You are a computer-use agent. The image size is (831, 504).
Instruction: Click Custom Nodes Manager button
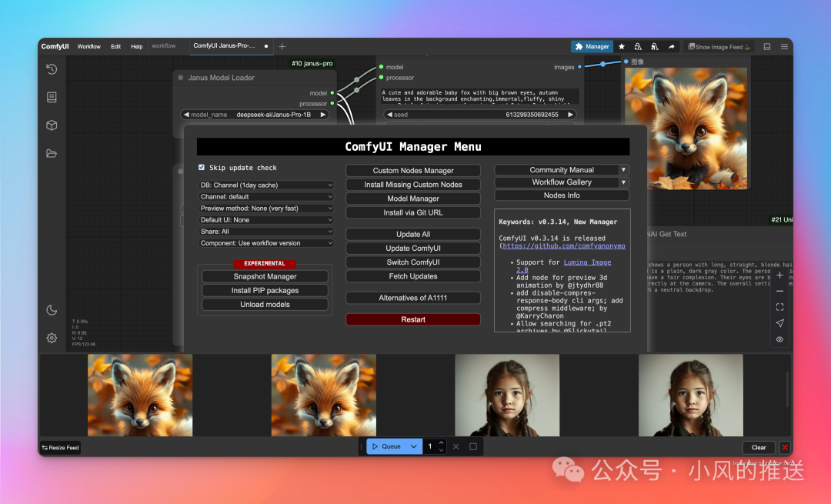pos(413,171)
